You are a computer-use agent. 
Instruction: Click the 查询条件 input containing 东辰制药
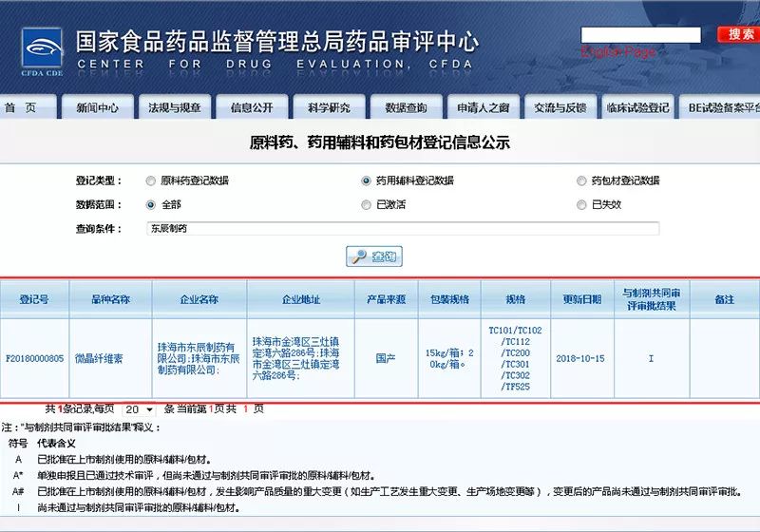click(403, 228)
